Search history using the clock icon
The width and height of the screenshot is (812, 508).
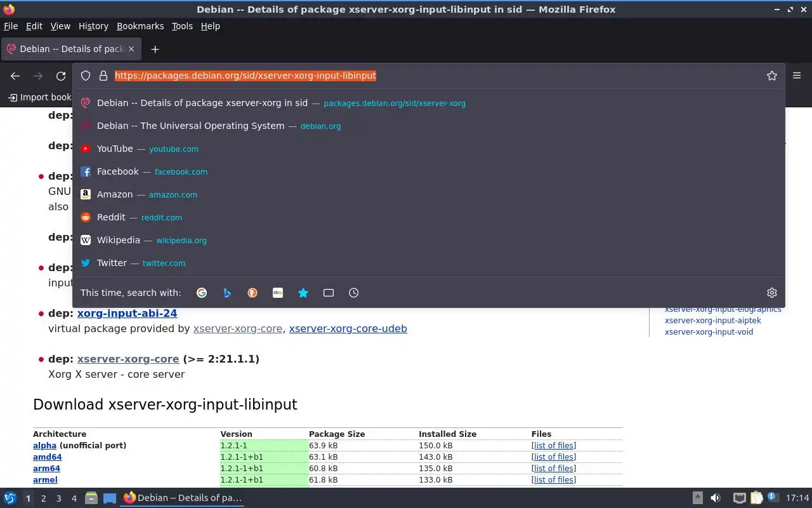pyautogui.click(x=354, y=293)
